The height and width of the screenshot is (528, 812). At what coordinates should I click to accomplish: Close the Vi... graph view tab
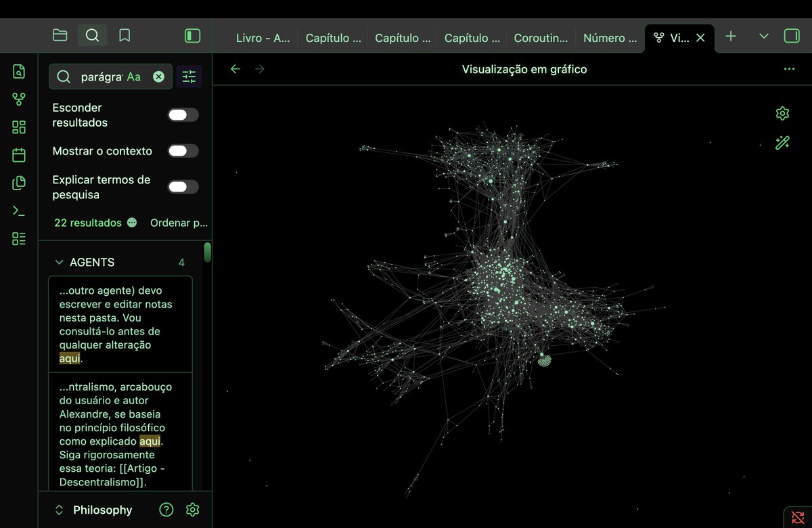(x=700, y=38)
